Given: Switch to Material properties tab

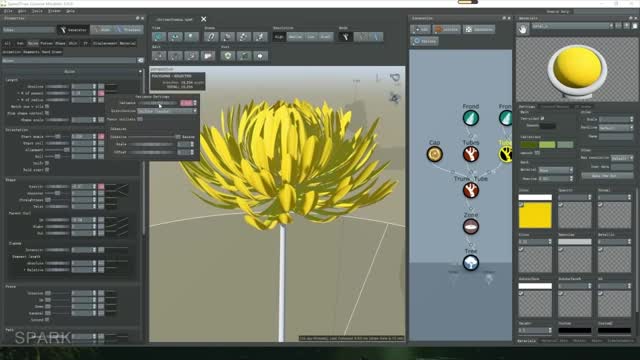Looking at the screenshot, I should (128, 43).
